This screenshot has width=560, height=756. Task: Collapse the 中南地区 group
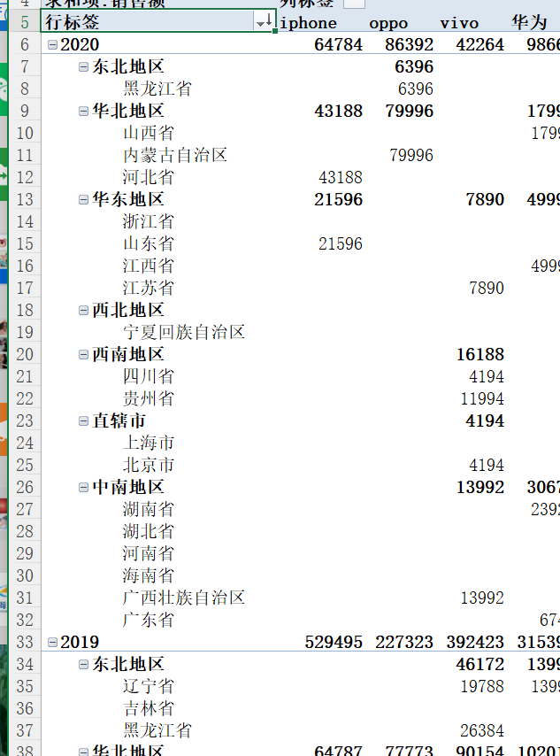[x=83, y=488]
